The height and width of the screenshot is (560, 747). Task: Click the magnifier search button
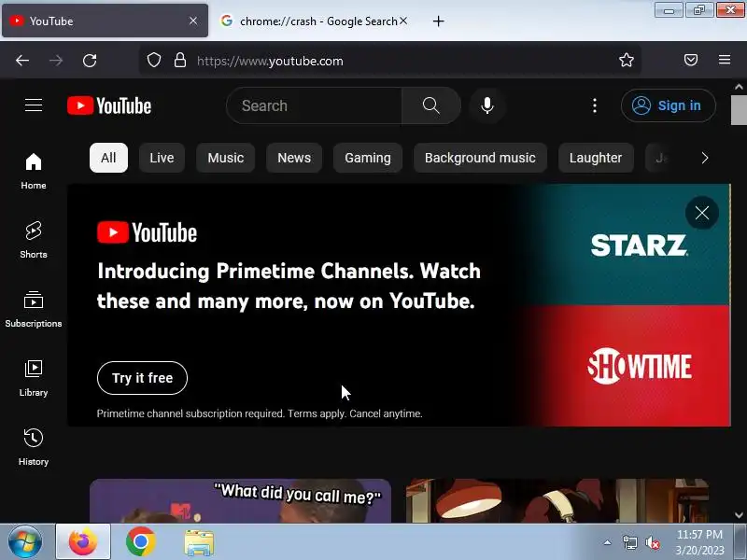pos(431,105)
